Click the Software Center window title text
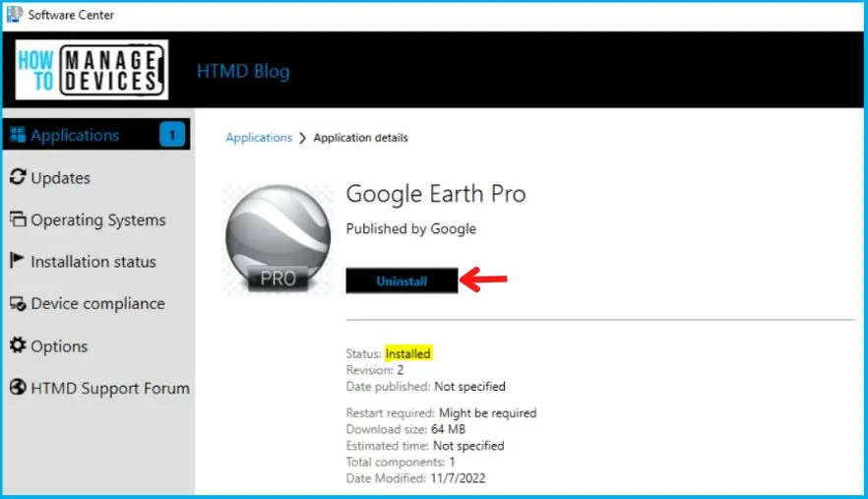The image size is (868, 499). [71, 15]
